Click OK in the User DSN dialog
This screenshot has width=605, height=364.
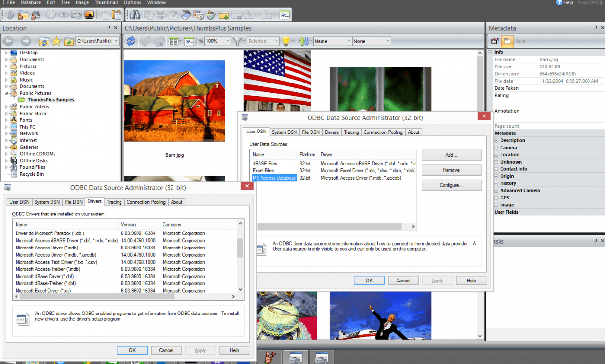point(369,281)
